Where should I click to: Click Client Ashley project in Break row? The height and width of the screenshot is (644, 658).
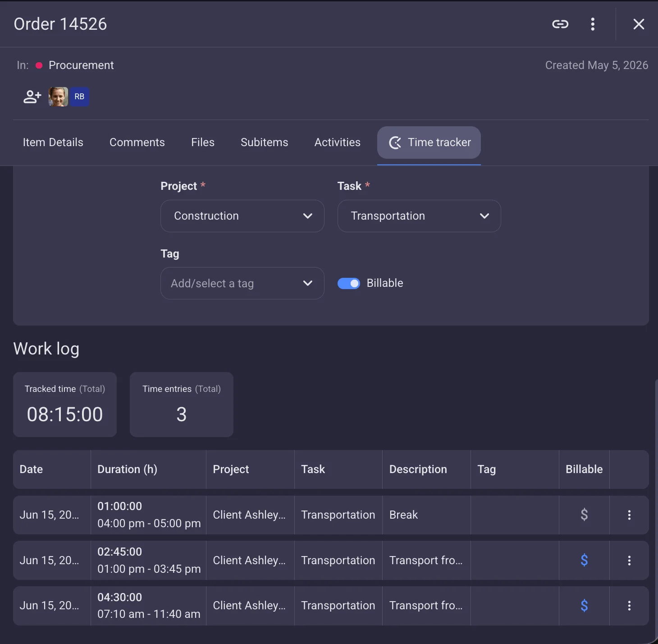click(x=250, y=515)
